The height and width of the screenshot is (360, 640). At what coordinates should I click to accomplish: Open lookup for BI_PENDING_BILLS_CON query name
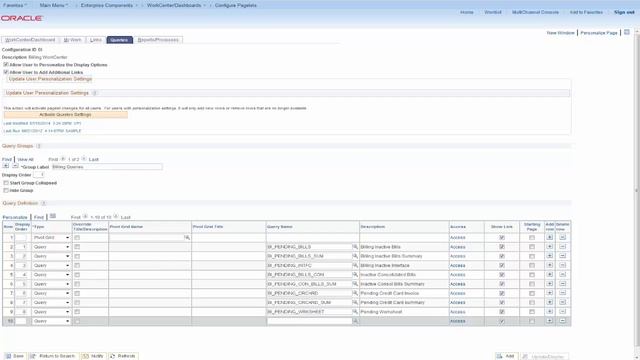355,275
